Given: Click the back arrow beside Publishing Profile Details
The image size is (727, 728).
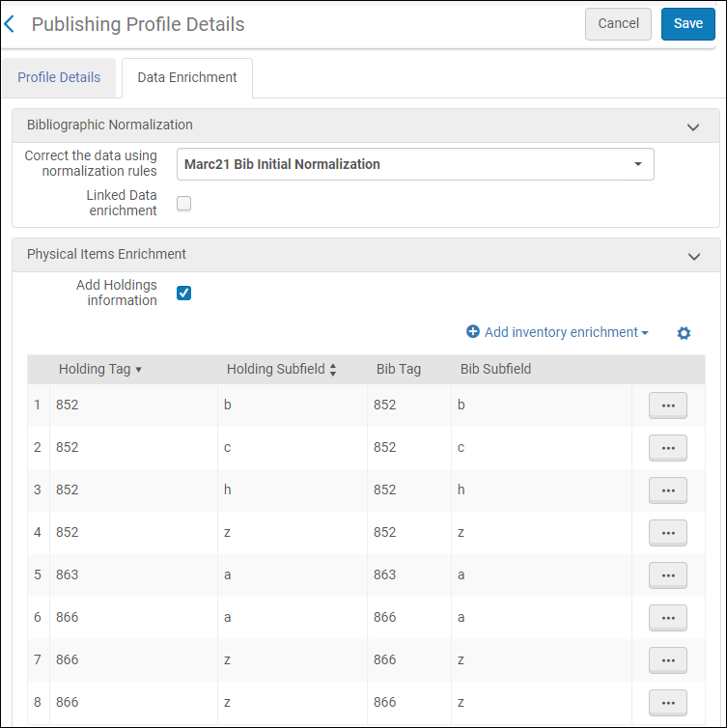Looking at the screenshot, I should (10, 24).
